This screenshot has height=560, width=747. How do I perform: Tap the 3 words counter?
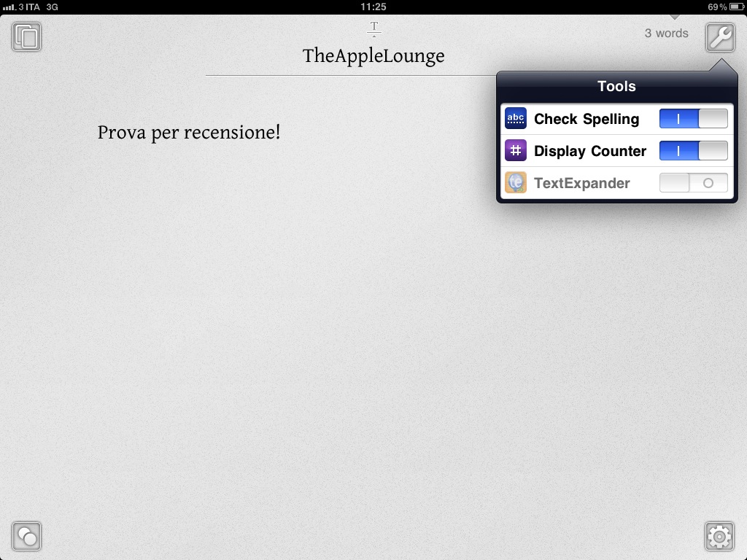point(667,34)
